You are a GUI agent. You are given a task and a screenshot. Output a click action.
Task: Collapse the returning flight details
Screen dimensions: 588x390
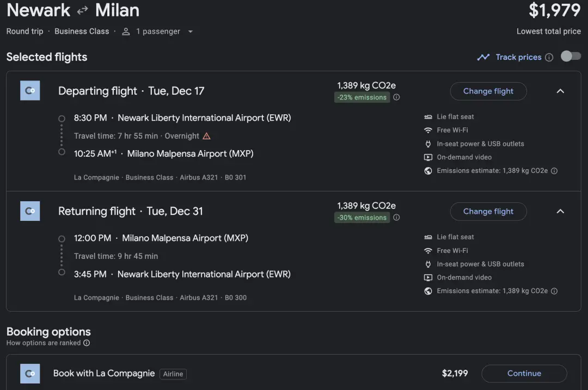coord(560,212)
